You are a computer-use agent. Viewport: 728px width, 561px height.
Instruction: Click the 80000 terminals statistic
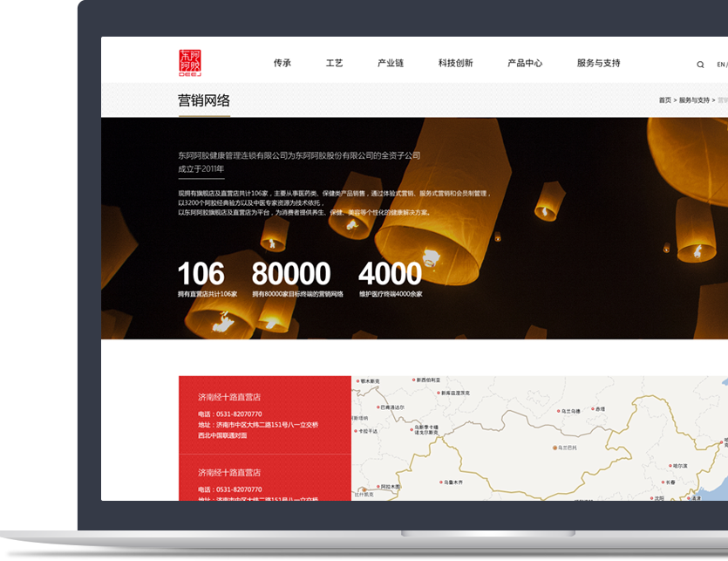pyautogui.click(x=291, y=273)
